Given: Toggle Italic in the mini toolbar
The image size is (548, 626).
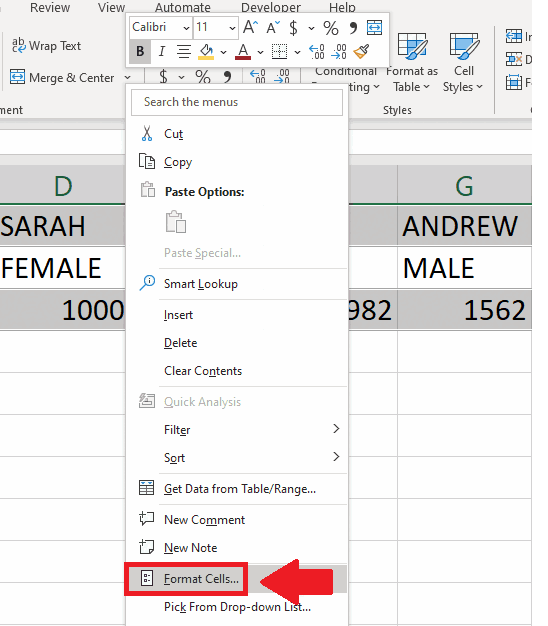Looking at the screenshot, I should point(162,52).
